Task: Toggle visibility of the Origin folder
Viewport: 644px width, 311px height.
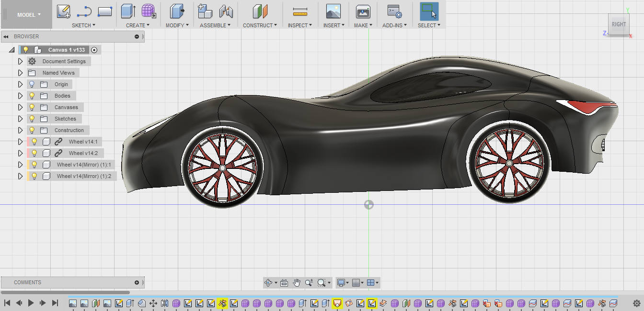Action: tap(32, 84)
